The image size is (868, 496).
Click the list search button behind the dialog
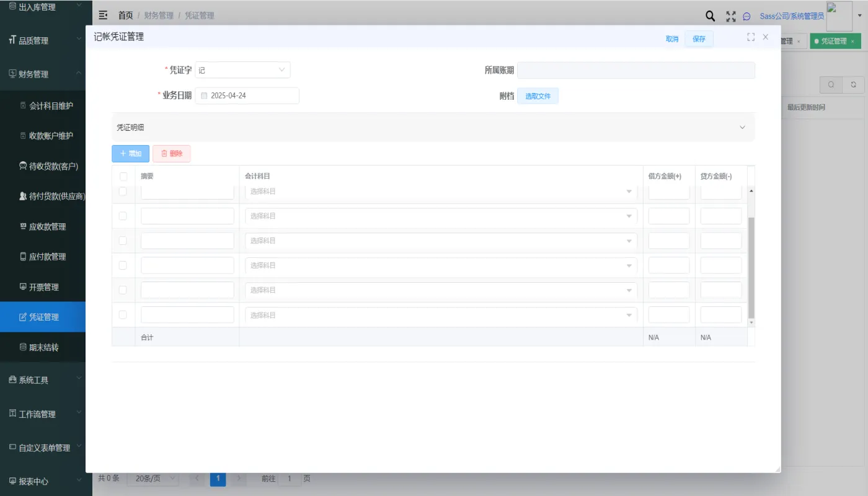(831, 84)
